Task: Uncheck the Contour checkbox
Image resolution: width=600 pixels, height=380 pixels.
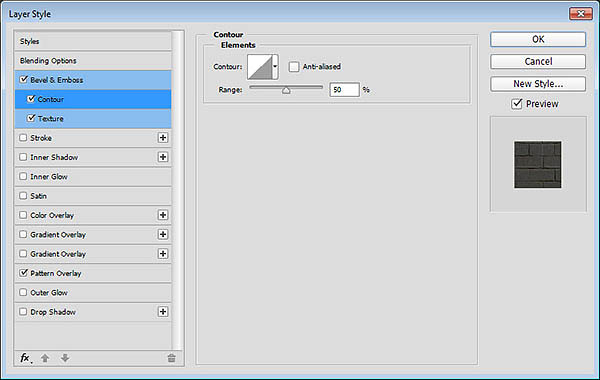Action: [31, 99]
